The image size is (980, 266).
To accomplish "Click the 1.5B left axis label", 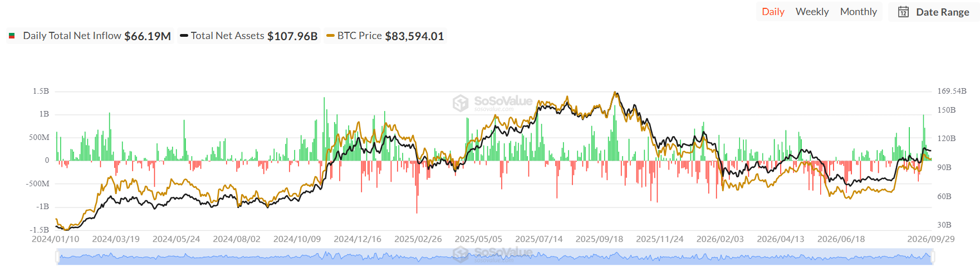I will coord(41,91).
